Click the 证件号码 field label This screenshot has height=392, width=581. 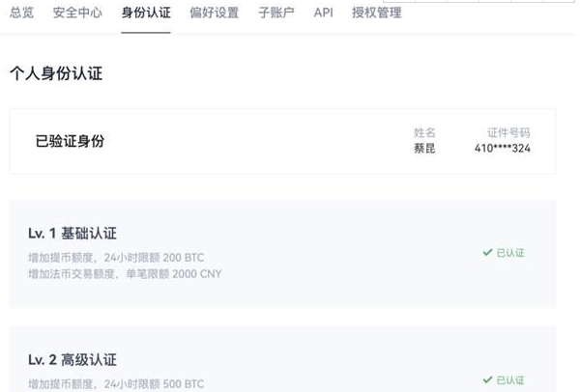tap(508, 132)
